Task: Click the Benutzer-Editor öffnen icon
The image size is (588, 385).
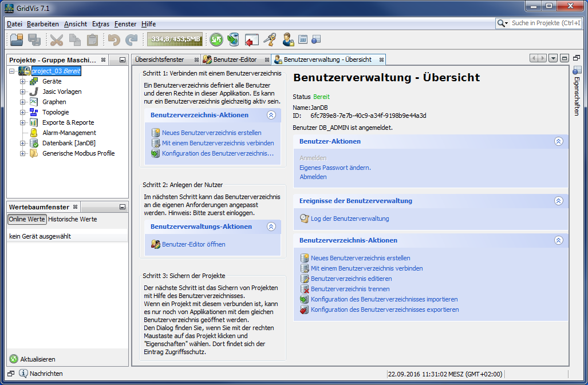Action: point(156,244)
